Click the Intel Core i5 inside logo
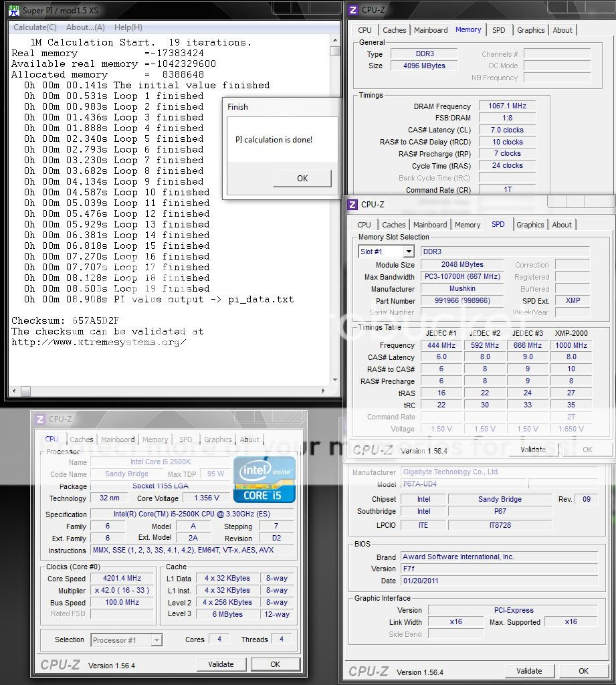The image size is (616, 685). (x=264, y=480)
